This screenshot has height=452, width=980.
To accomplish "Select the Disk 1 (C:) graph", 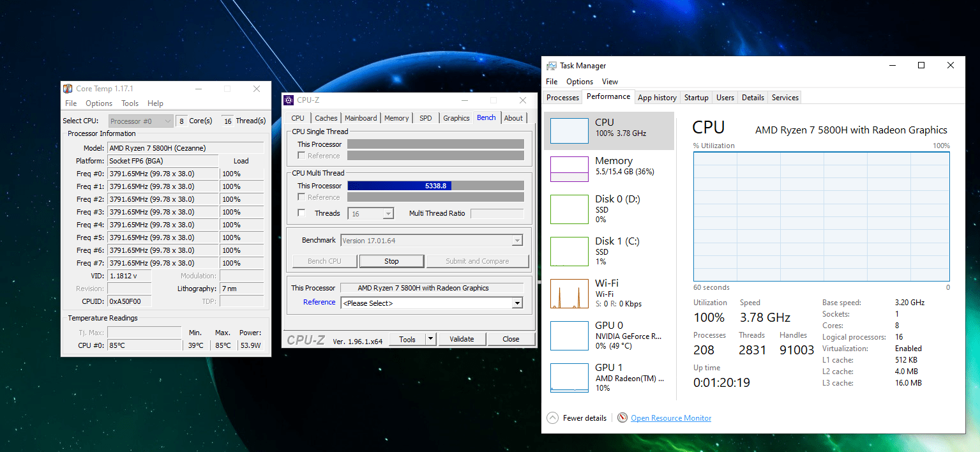I will click(569, 252).
